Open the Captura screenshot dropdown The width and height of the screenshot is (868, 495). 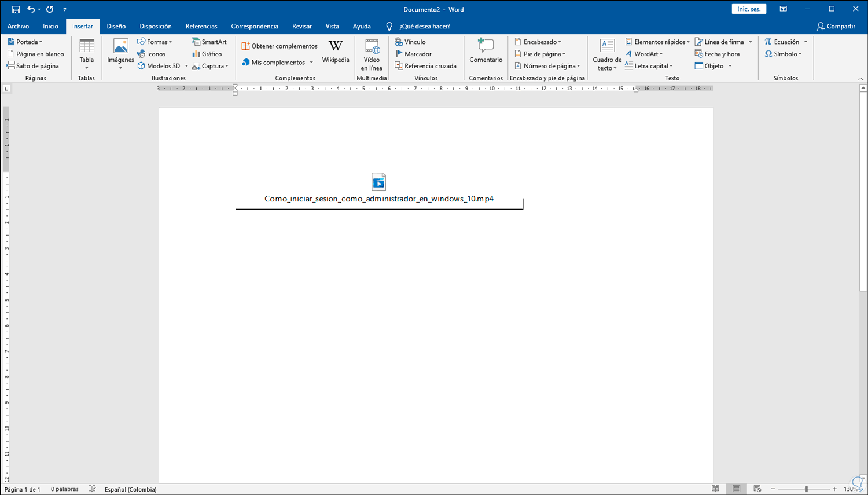(210, 66)
